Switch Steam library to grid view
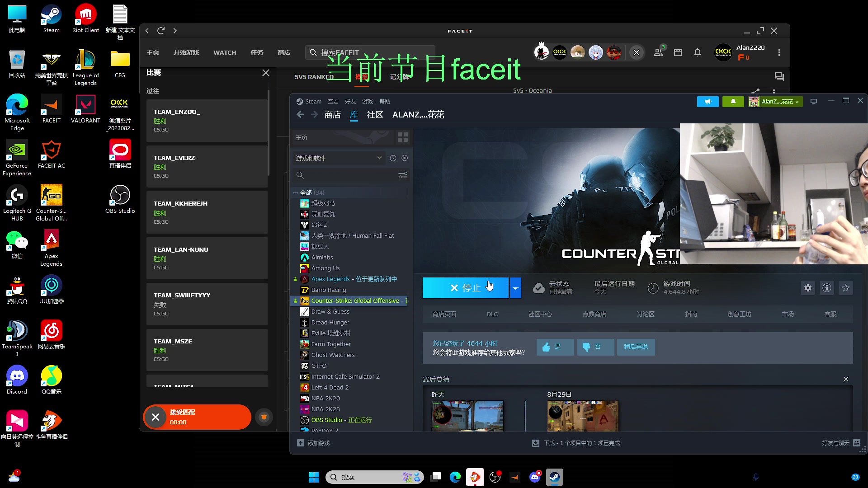The height and width of the screenshot is (488, 868). 402,137
